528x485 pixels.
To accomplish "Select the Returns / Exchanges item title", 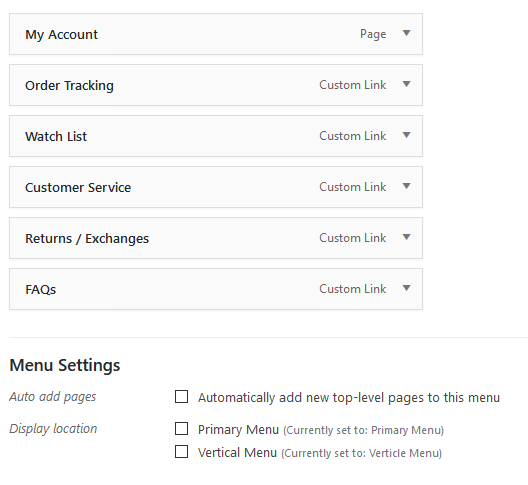I will [x=87, y=238].
